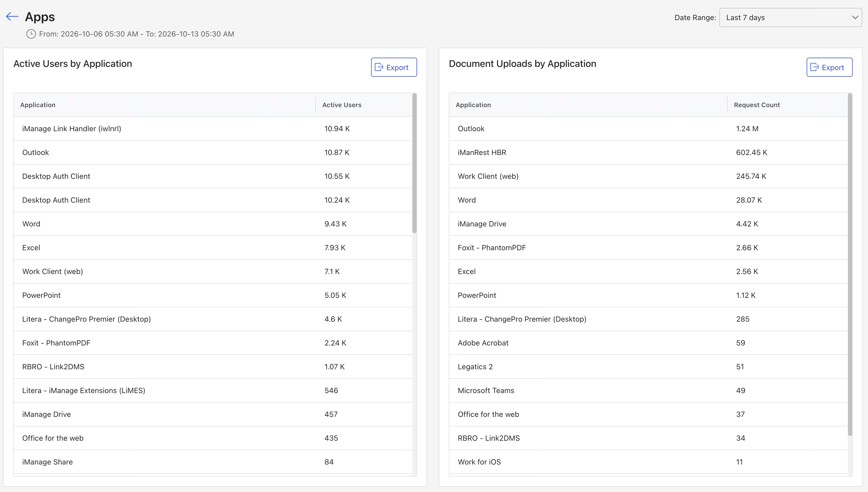Select the Adobe Acrobat row
868x492 pixels.
648,343
